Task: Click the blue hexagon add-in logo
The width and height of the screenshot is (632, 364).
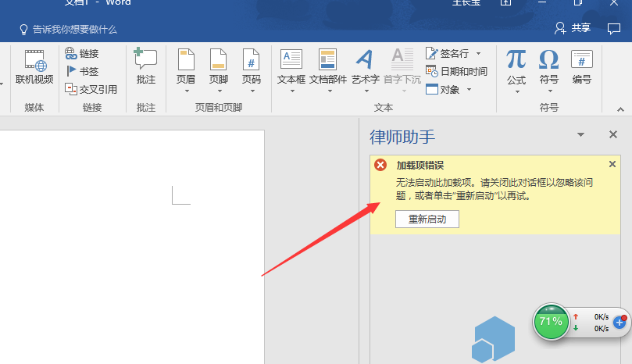Action: [x=494, y=340]
